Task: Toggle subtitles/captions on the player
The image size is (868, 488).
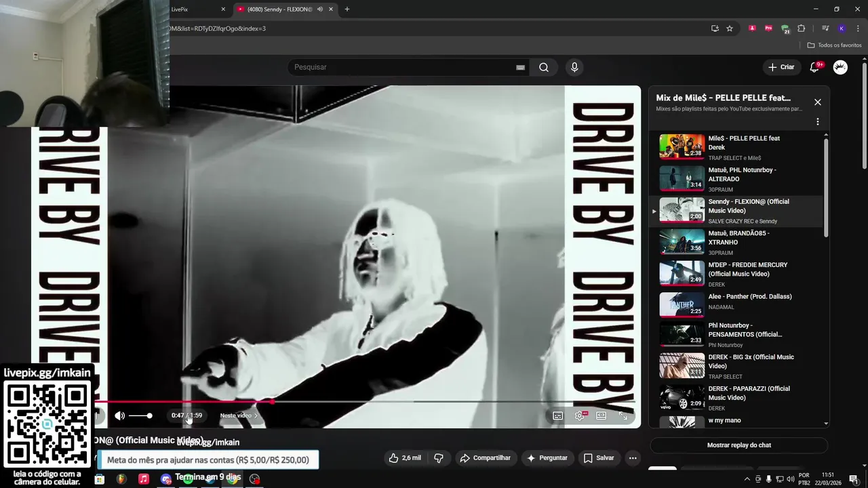Action: tap(557, 415)
